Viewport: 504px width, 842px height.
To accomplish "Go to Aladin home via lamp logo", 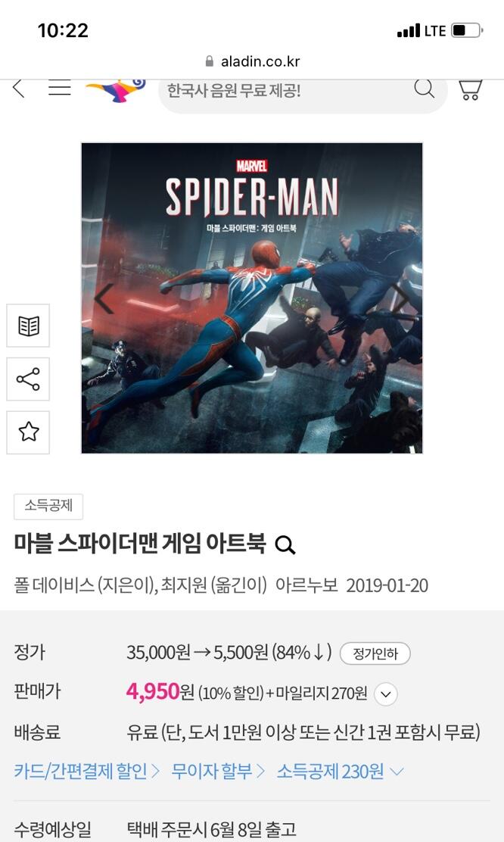I will pos(116,90).
